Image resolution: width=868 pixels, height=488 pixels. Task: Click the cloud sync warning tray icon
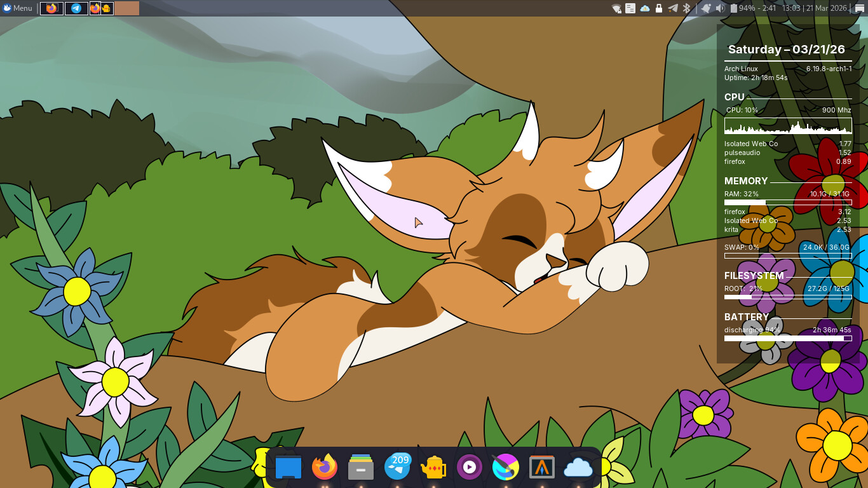[x=645, y=8]
